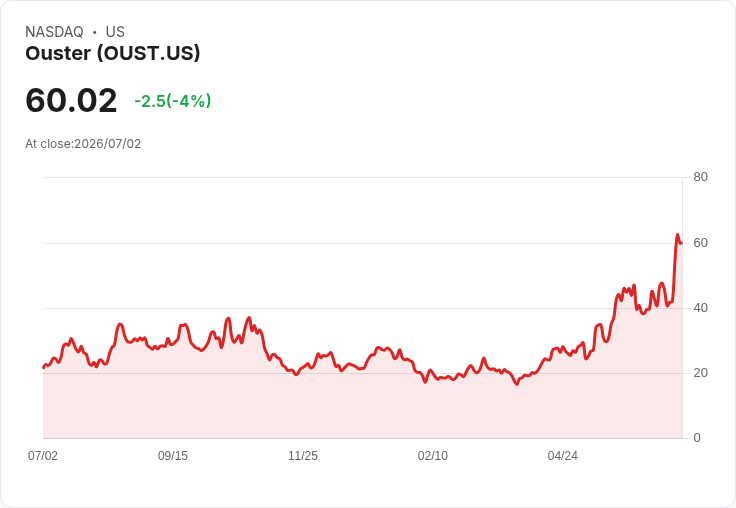Image resolution: width=736 pixels, height=508 pixels.
Task: Click the 60.02 current price
Action: click(71, 100)
